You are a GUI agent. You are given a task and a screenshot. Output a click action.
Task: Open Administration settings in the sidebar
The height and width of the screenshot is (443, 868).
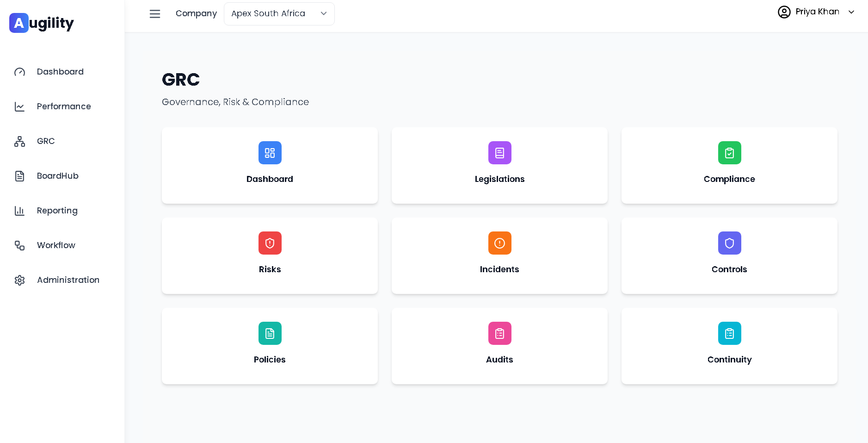(68, 280)
